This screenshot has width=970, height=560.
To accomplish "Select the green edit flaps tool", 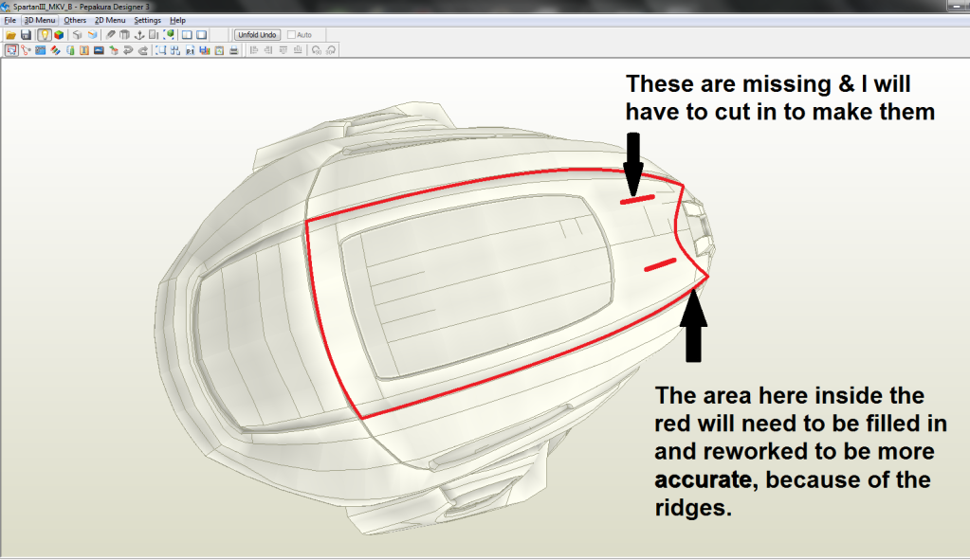I will (70, 50).
